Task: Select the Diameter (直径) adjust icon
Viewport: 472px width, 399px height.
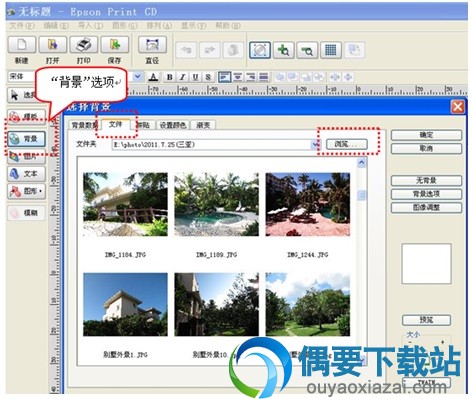Action: click(x=152, y=45)
